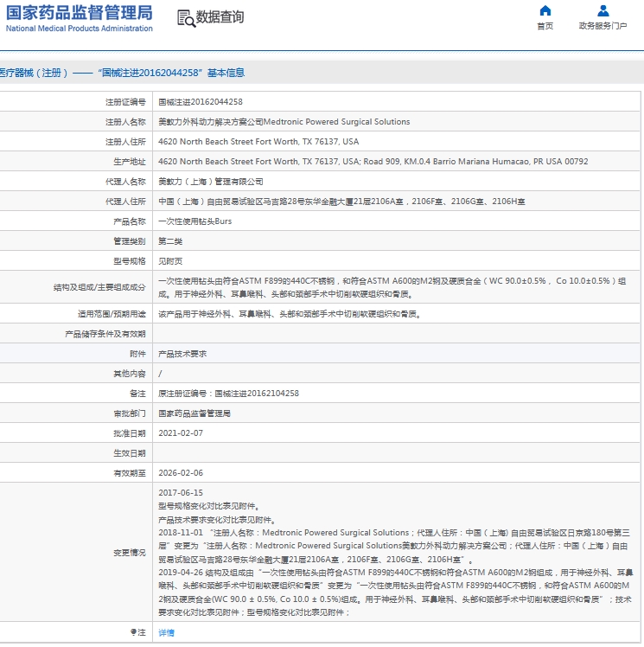Click the 有效期至 row label
The height and width of the screenshot is (647, 644).
pos(130,473)
